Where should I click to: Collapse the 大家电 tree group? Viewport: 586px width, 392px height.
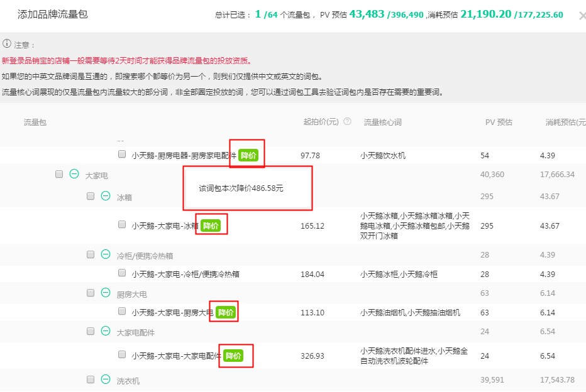pyautogui.click(x=74, y=173)
